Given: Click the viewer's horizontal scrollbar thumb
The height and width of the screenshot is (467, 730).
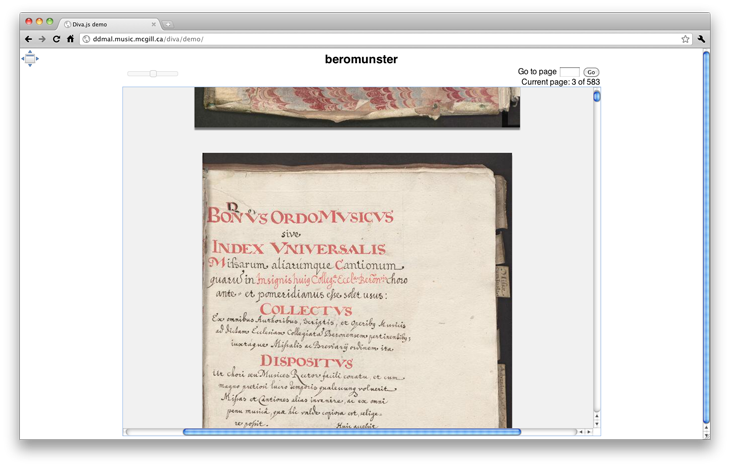Looking at the screenshot, I should (351, 432).
